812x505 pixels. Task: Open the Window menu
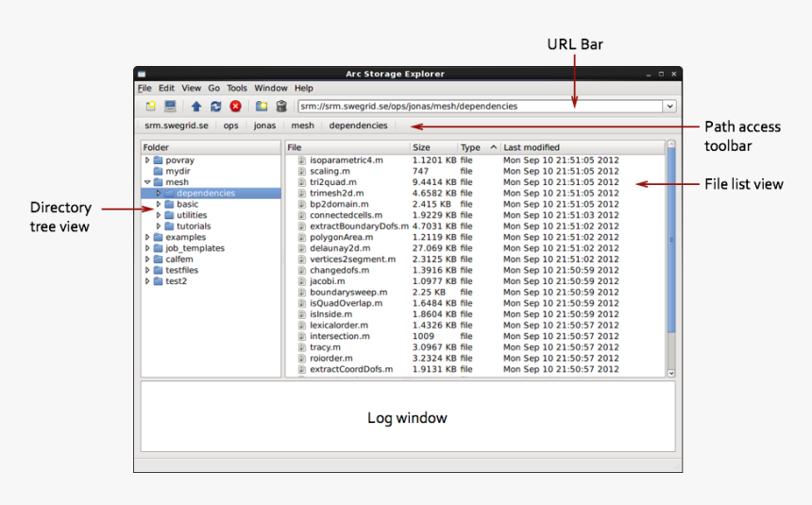271,88
